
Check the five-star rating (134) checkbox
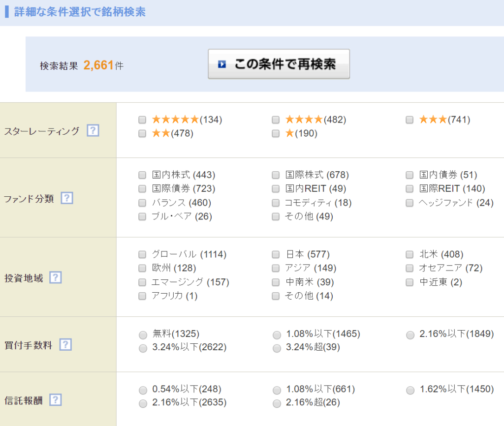[142, 119]
